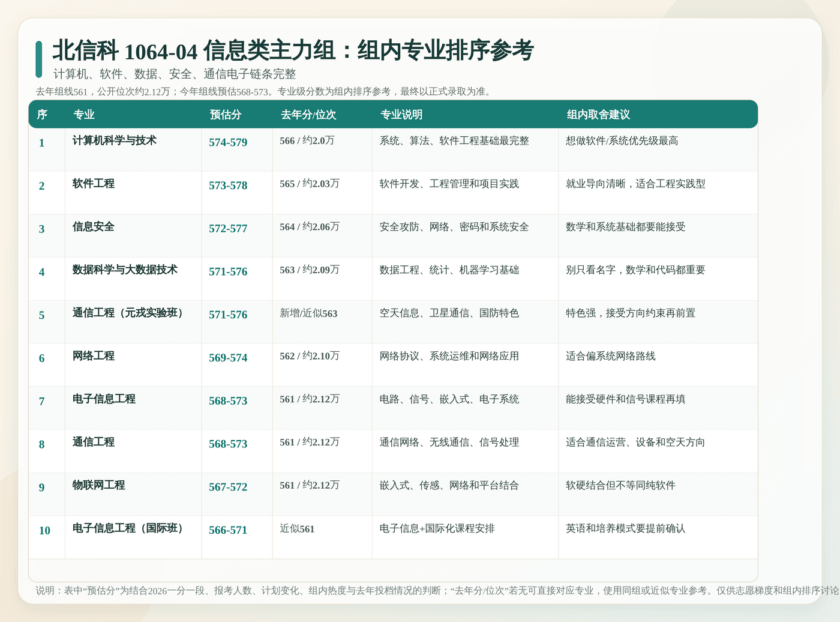Click cell 566 / 约2.0万

click(307, 140)
